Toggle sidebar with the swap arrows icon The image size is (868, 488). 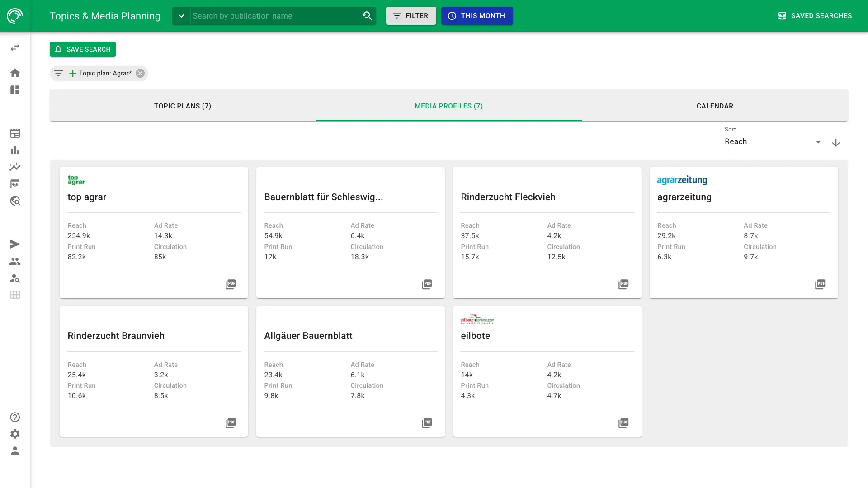tap(15, 47)
